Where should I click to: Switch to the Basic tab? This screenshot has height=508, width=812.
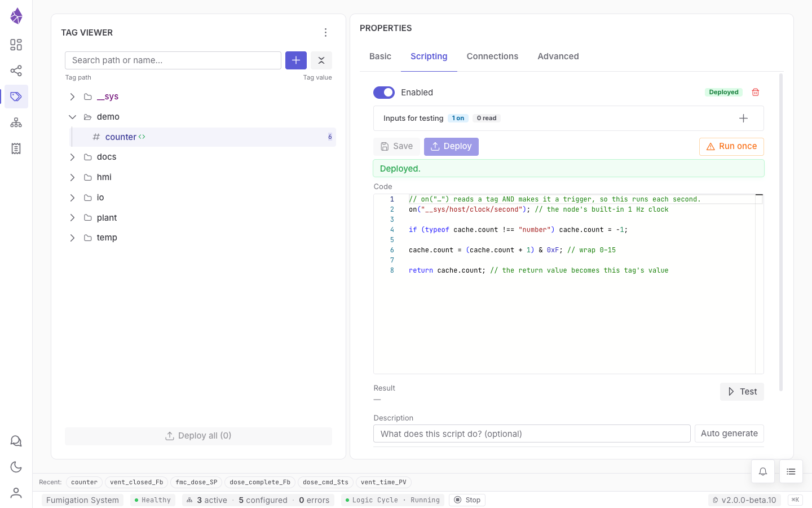pyautogui.click(x=380, y=56)
